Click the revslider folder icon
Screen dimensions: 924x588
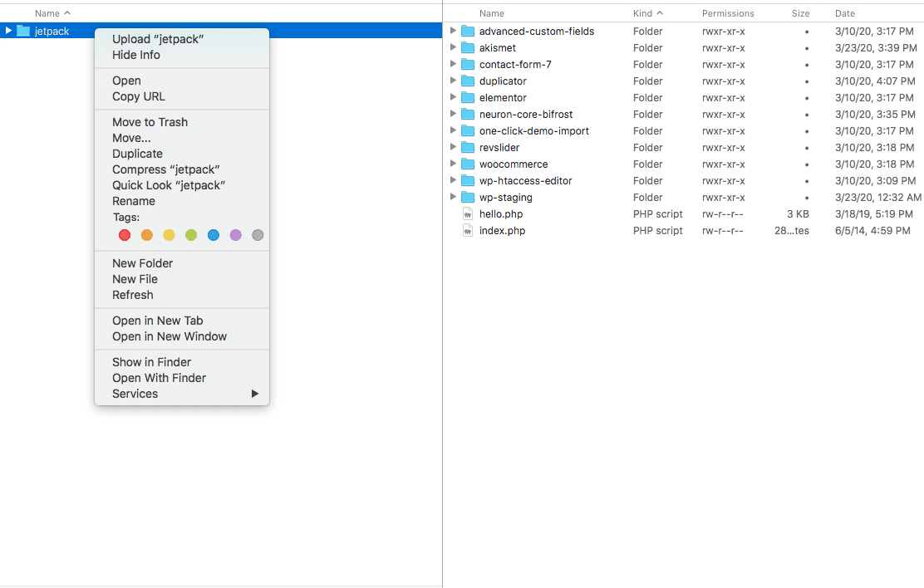point(468,147)
